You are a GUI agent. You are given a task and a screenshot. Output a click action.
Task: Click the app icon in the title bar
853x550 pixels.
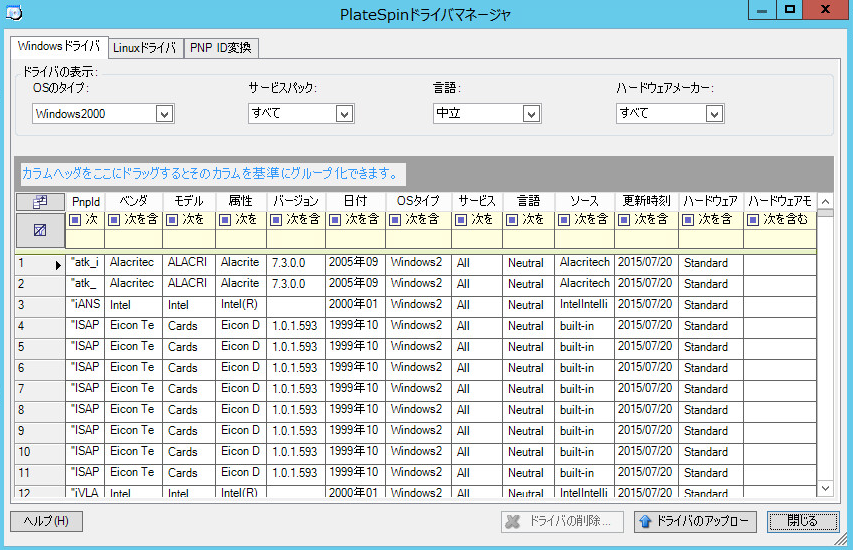pos(15,13)
